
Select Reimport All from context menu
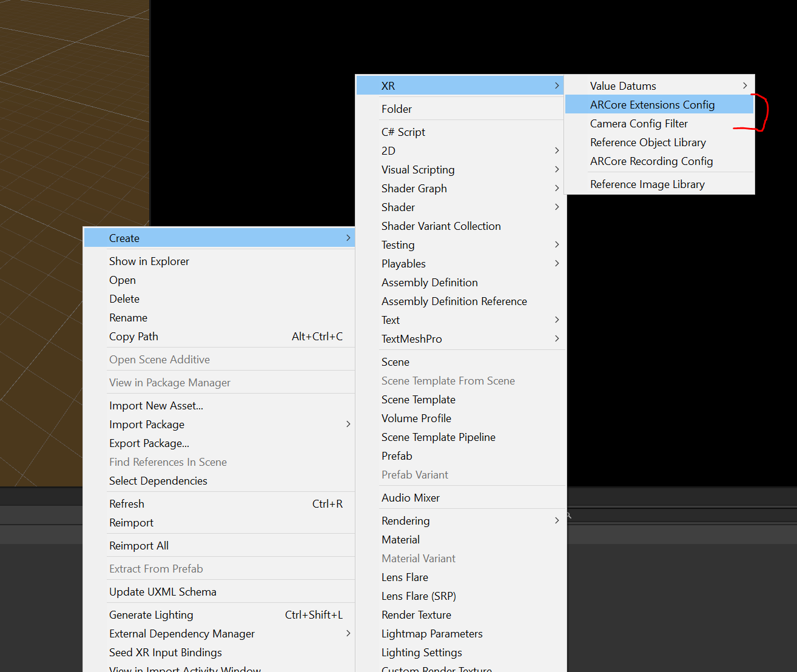click(139, 546)
